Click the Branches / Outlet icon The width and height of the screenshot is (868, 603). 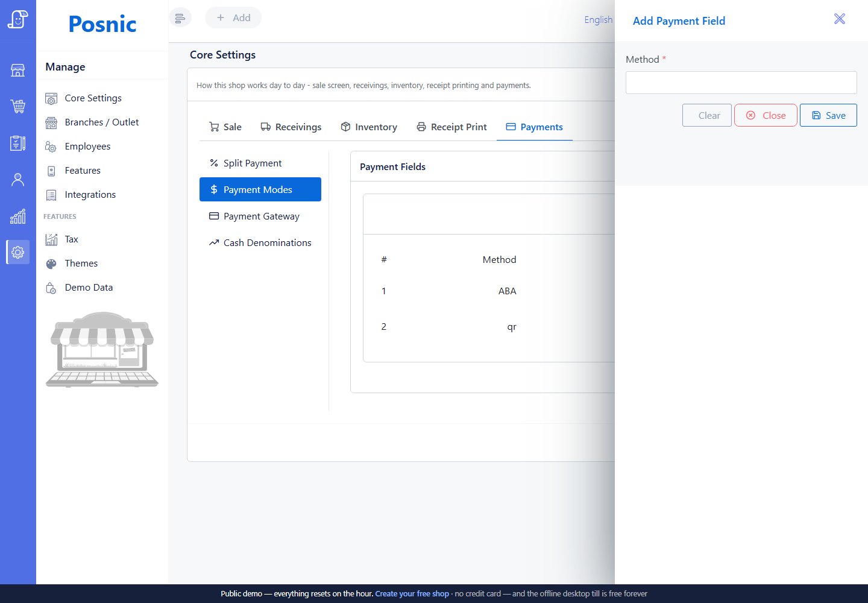click(51, 122)
